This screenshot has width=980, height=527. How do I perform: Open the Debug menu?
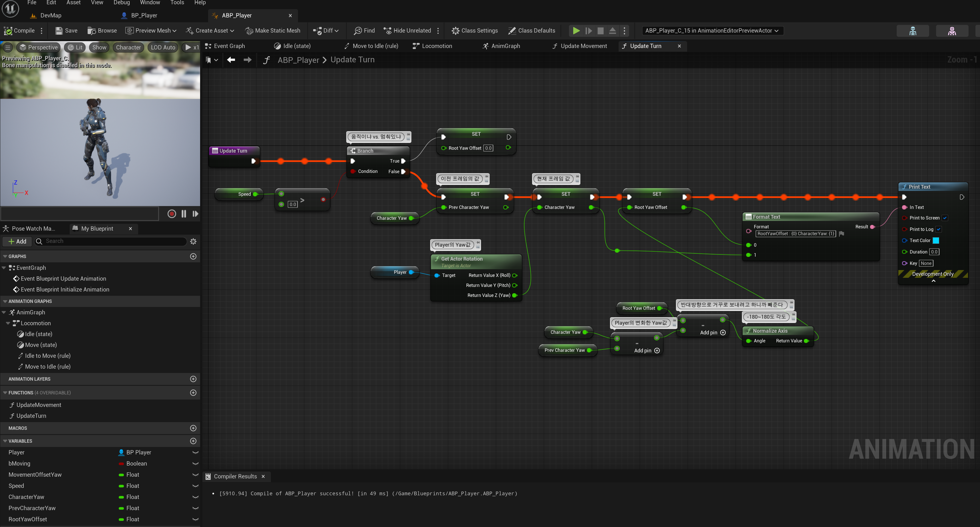[122, 3]
